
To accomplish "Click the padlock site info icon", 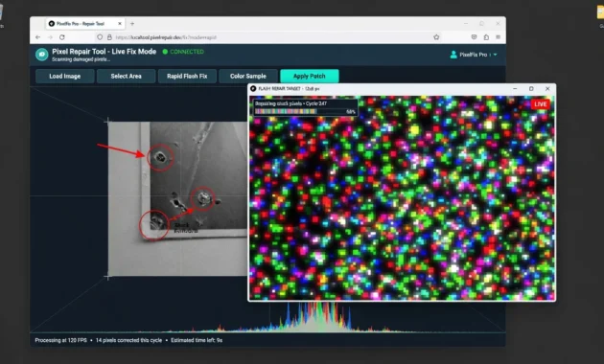I will [109, 37].
